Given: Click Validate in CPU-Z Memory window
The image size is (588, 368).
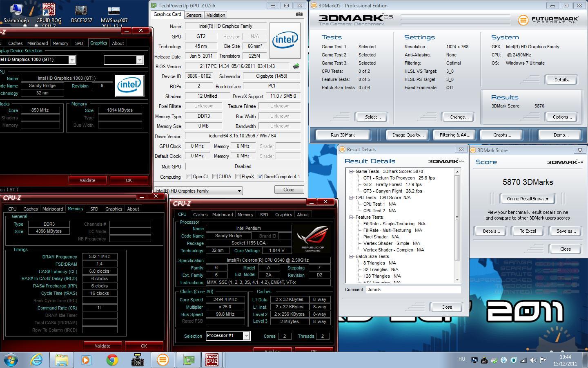Looking at the screenshot, I should [102, 346].
